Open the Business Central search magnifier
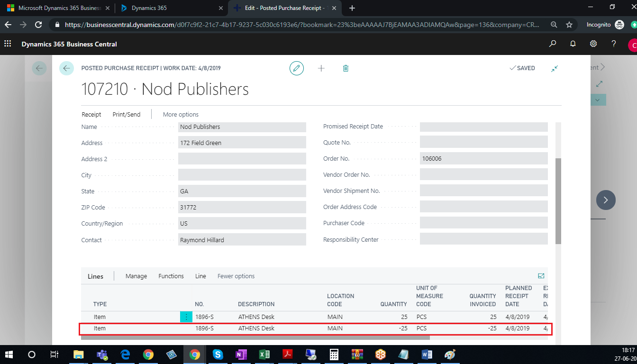The height and width of the screenshot is (364, 637). tap(553, 44)
